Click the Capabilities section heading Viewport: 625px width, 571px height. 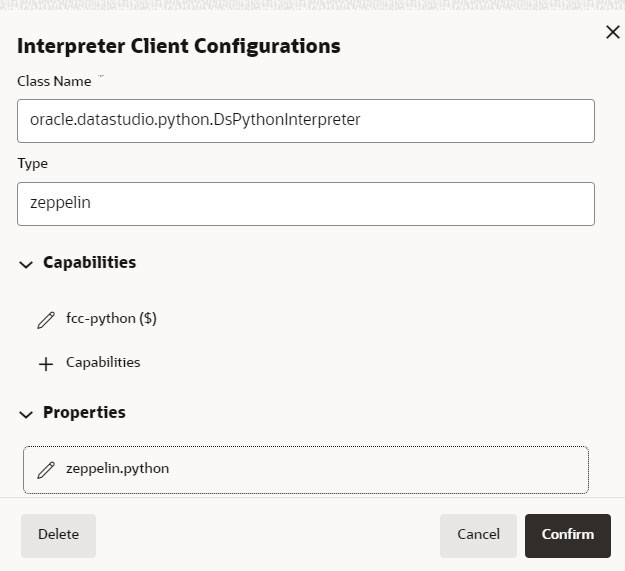[89, 263]
